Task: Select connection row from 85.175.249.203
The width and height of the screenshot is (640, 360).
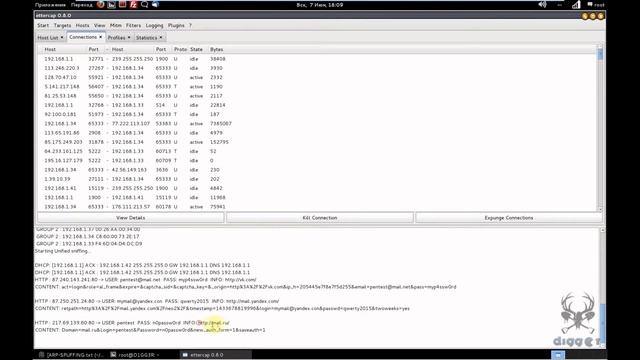Action: coord(317,142)
